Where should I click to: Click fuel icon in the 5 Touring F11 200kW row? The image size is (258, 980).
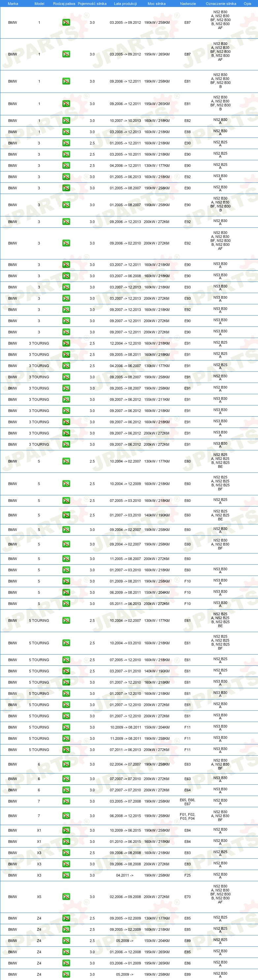pos(66,749)
